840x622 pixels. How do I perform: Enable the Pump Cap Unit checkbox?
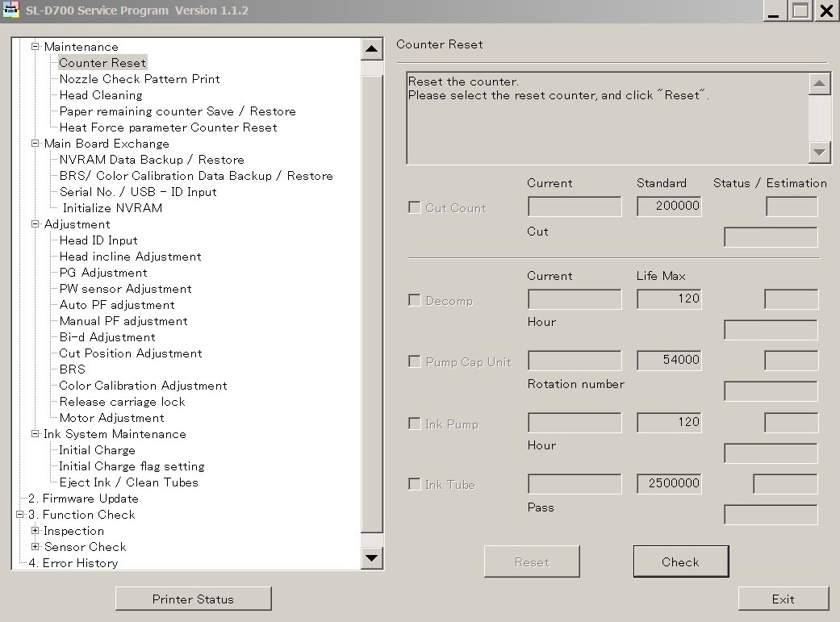pos(415,361)
